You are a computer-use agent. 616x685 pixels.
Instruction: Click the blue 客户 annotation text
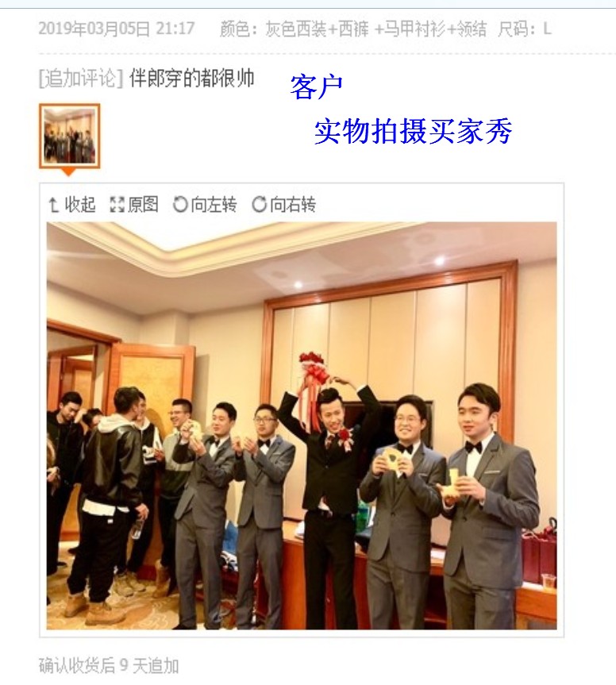[316, 87]
